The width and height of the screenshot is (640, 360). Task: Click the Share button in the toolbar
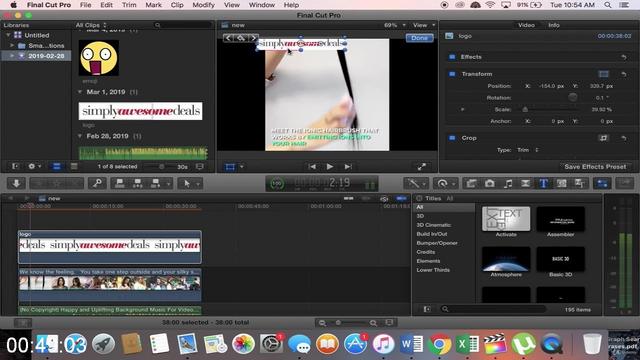(x=624, y=183)
